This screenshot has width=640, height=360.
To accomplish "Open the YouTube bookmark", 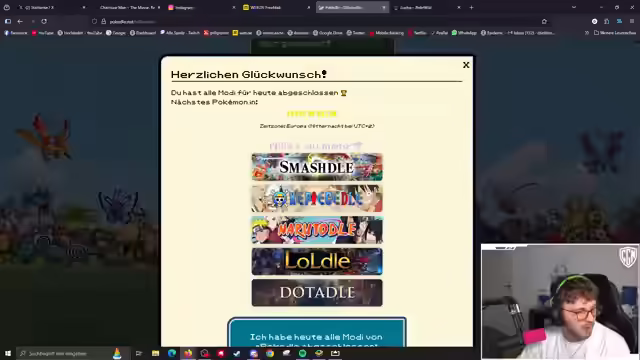I will pos(43,33).
